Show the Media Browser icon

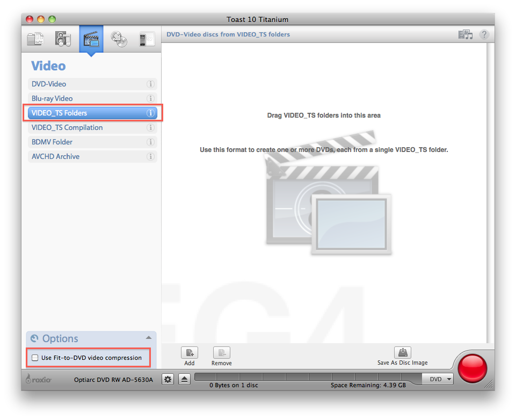click(466, 34)
